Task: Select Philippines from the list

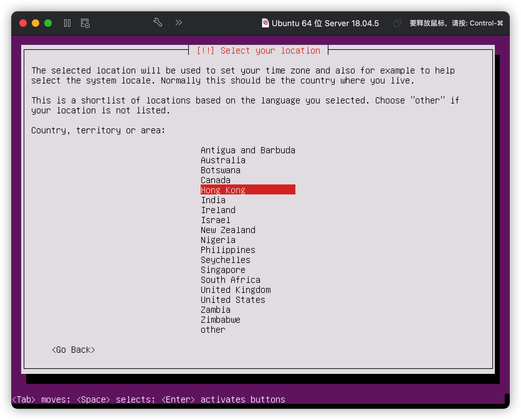Action: (248, 250)
